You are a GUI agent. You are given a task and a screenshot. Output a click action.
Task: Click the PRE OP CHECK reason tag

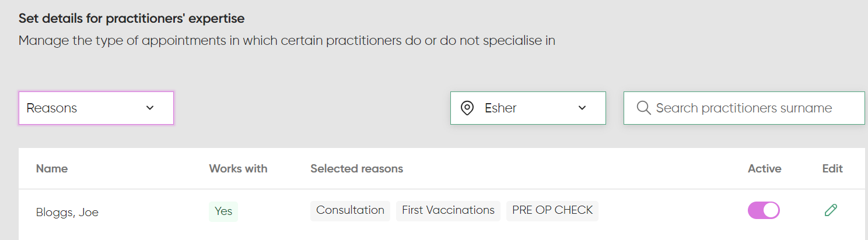tap(552, 210)
